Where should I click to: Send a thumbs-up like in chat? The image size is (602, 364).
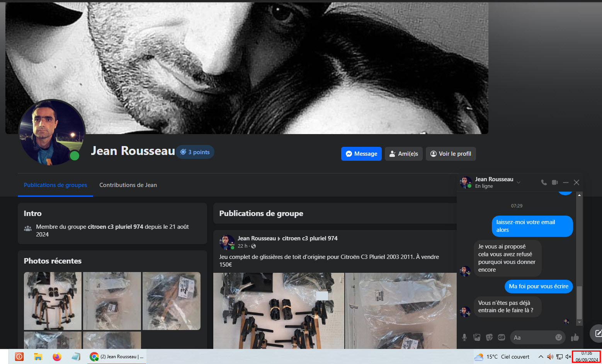click(575, 337)
